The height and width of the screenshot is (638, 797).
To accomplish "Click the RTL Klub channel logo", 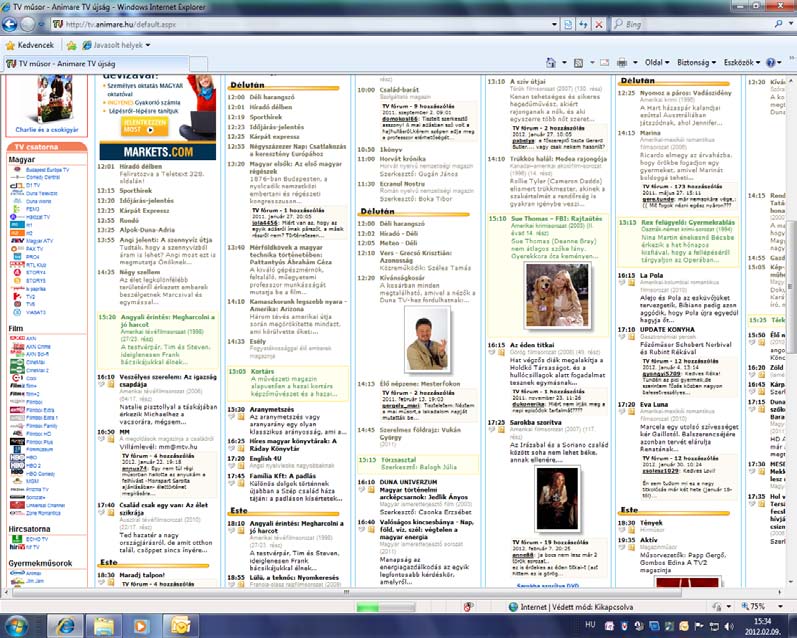I will click(17, 264).
